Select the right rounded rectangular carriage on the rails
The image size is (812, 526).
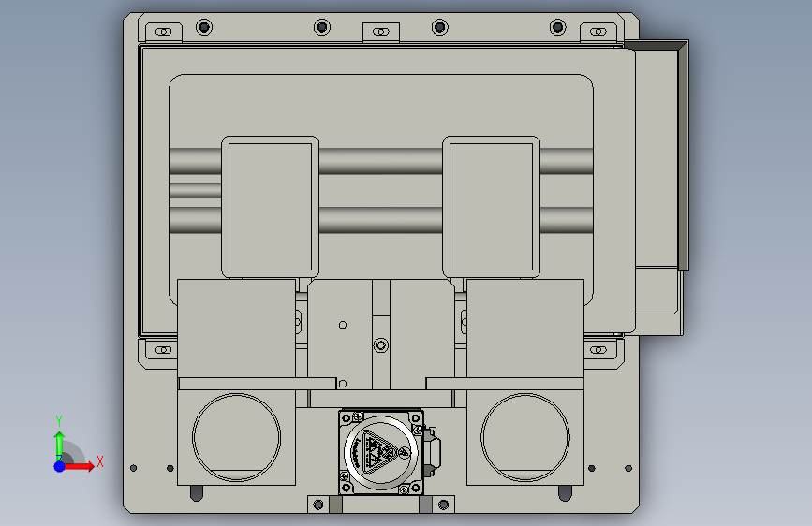click(491, 207)
